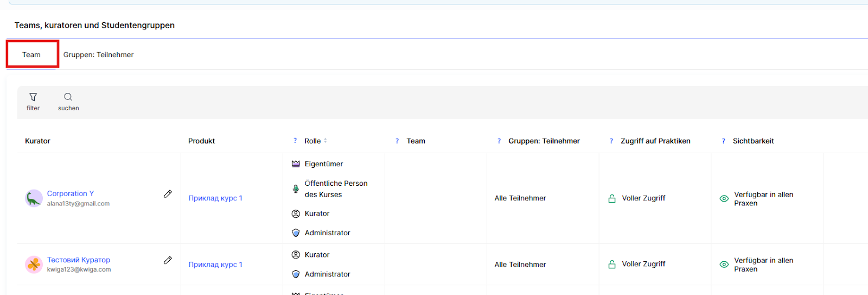The width and height of the screenshot is (868, 295).
Task: Click help icon beside Rolle header
Action: click(x=295, y=141)
